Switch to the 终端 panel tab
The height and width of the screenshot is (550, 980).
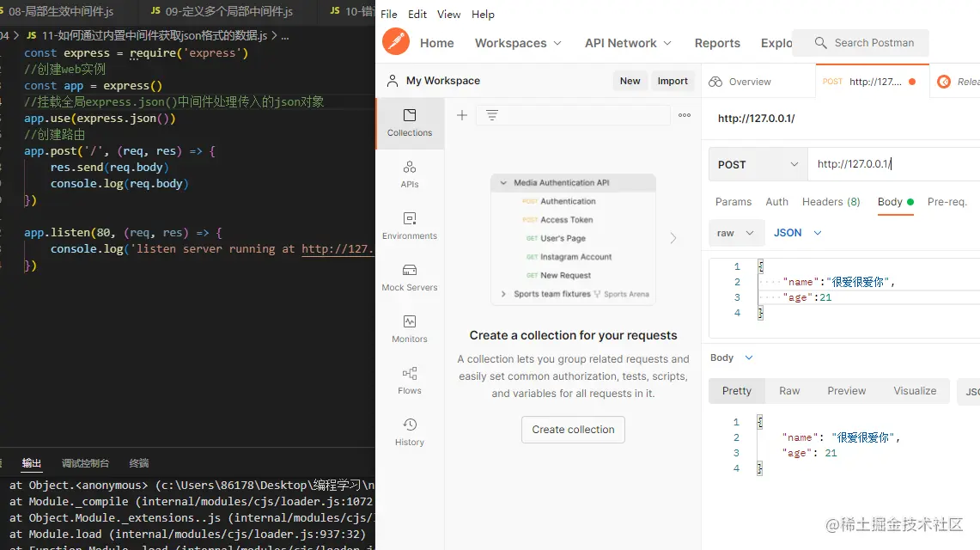(x=139, y=463)
